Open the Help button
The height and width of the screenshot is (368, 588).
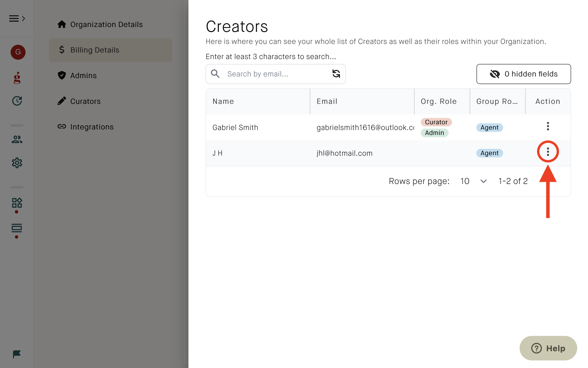[548, 348]
